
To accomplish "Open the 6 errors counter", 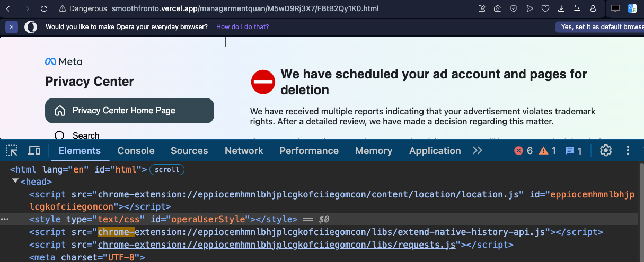I will [524, 151].
